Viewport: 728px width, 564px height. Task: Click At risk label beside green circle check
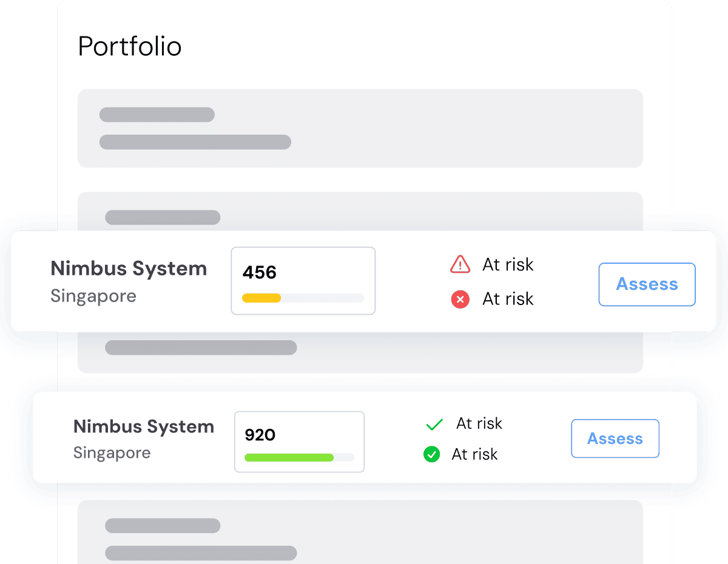[474, 454]
